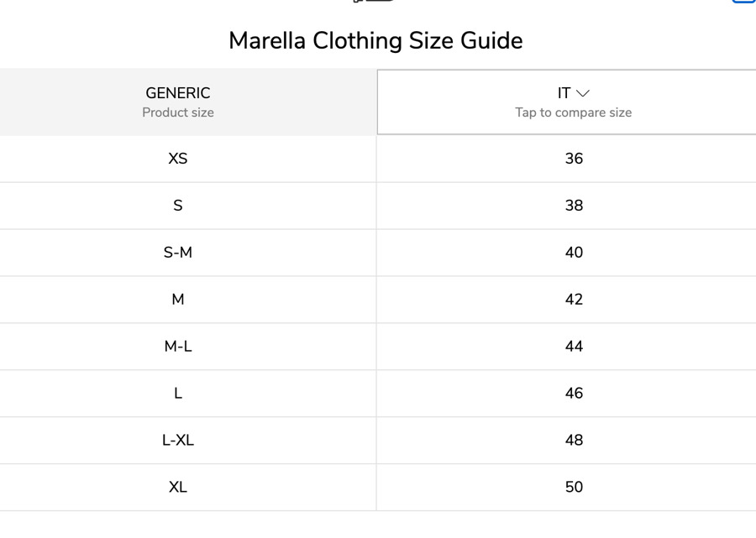The height and width of the screenshot is (538, 756).
Task: Select IT size 42 value
Action: [574, 300]
